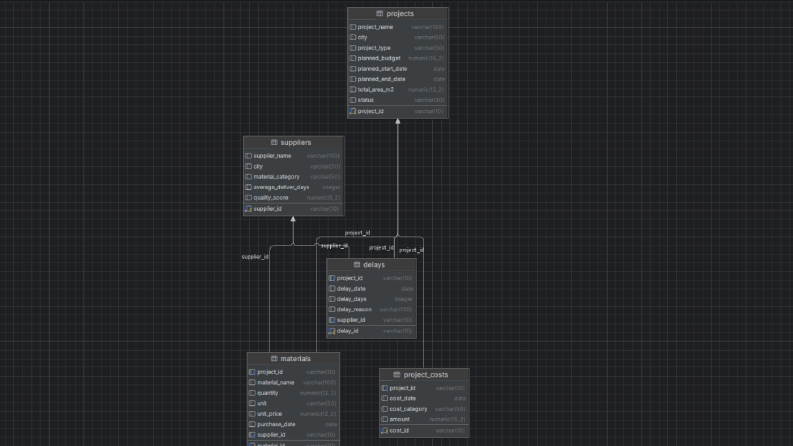
Task: Click the column icon beside unit_price
Action: coord(252,414)
